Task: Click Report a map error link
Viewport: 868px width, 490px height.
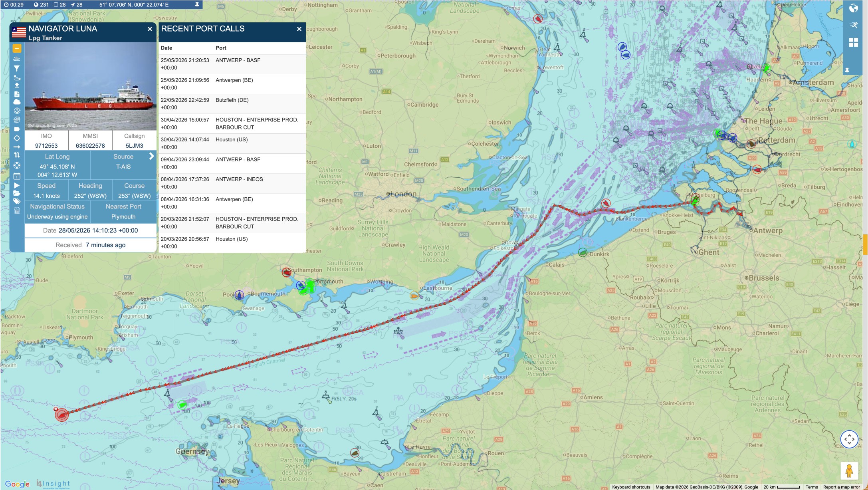Action: point(841,487)
